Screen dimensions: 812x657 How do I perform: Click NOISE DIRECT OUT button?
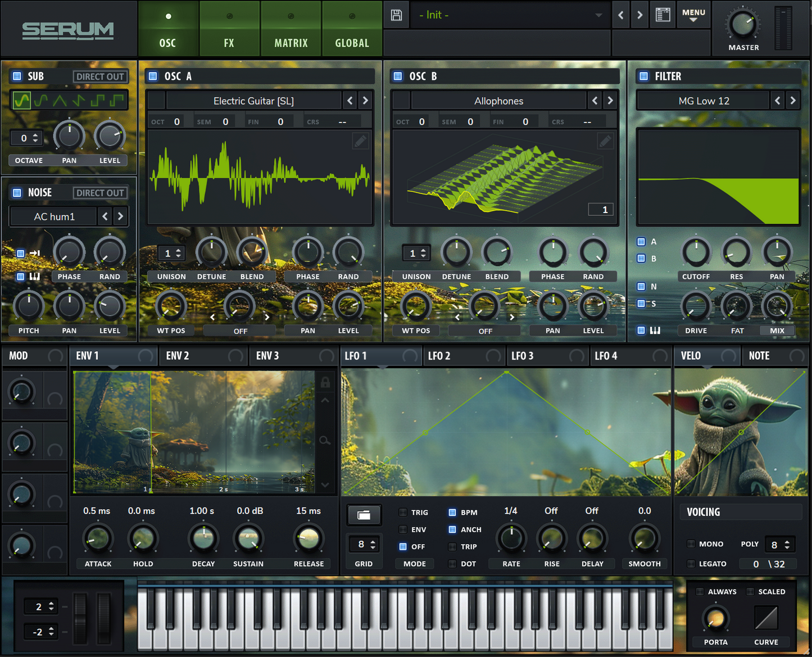point(100,193)
